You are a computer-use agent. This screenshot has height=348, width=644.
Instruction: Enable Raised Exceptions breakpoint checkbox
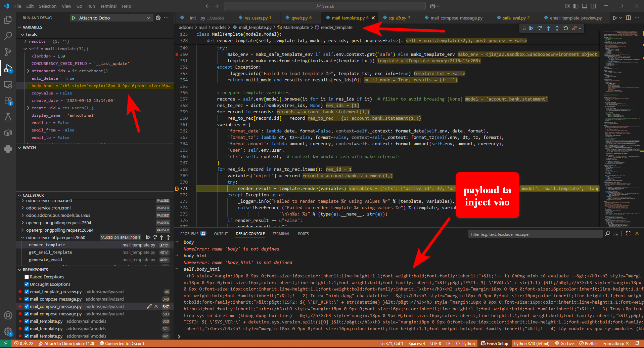click(27, 277)
